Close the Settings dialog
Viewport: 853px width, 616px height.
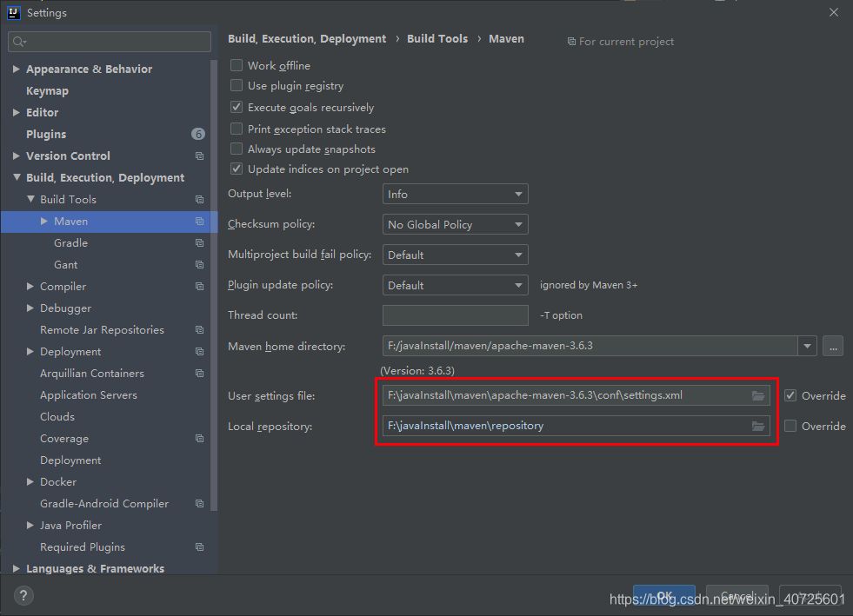(x=833, y=12)
